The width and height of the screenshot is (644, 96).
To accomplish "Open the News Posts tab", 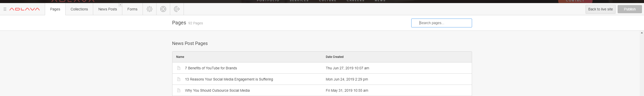I will pos(108,9).
